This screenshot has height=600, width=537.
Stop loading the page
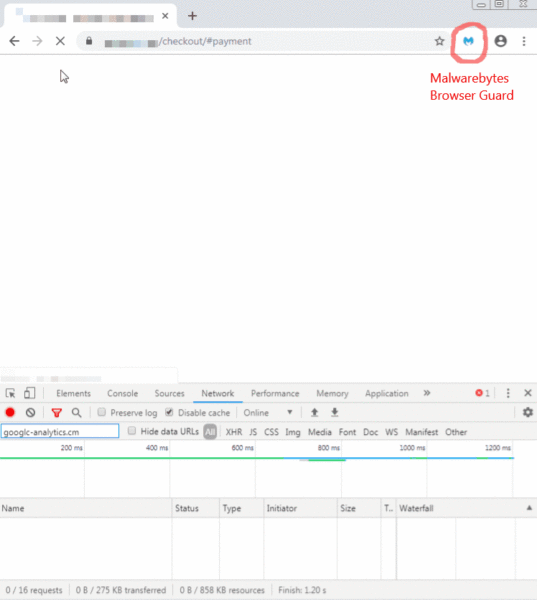point(60,41)
